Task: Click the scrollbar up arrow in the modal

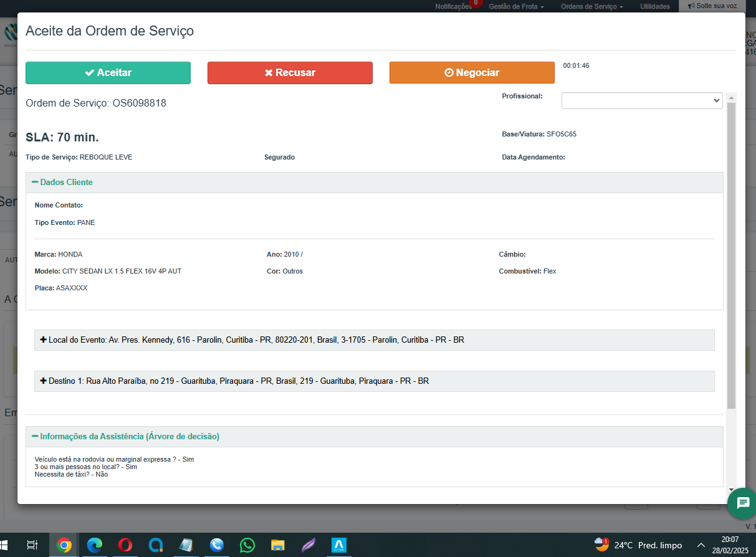Action: (x=732, y=97)
